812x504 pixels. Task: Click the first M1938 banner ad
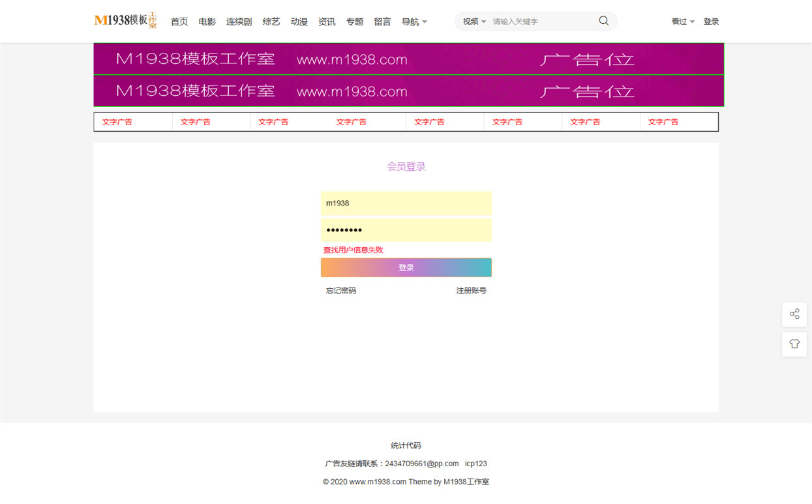409,59
